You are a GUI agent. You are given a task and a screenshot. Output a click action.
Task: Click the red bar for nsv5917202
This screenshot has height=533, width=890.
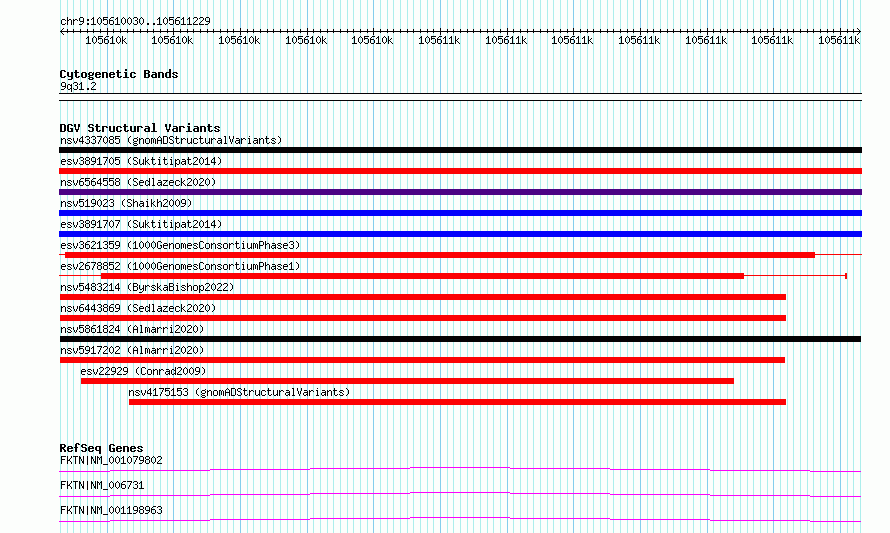click(x=422, y=360)
